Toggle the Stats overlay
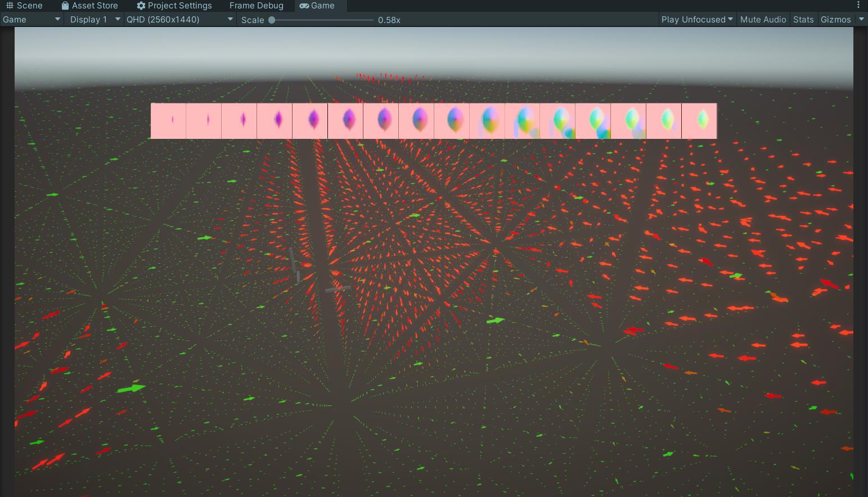The height and width of the screenshot is (497, 868). [803, 19]
